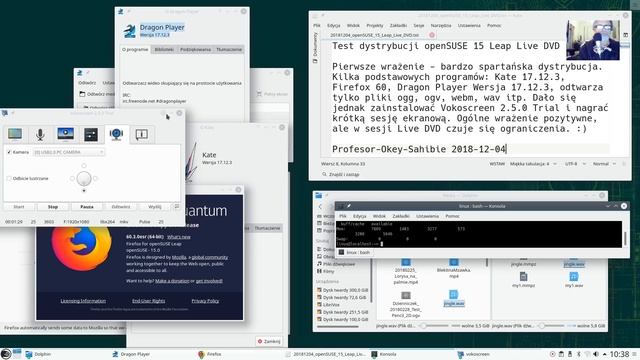
Task: Open the What's new link in Firefox about
Action: (x=179, y=237)
